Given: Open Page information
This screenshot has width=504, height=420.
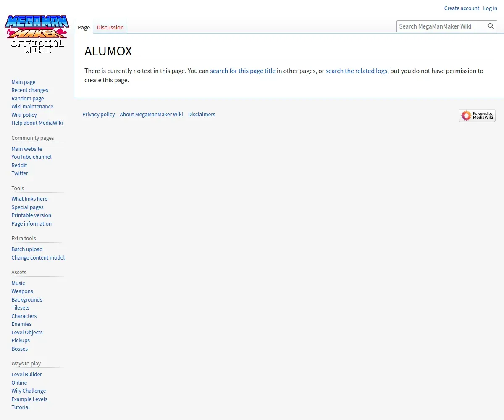Looking at the screenshot, I should (31, 223).
